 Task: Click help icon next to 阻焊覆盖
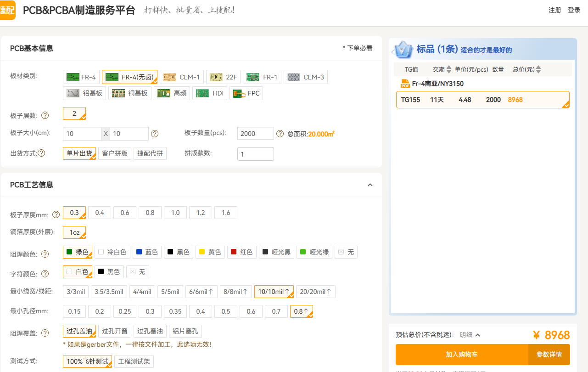pos(45,333)
